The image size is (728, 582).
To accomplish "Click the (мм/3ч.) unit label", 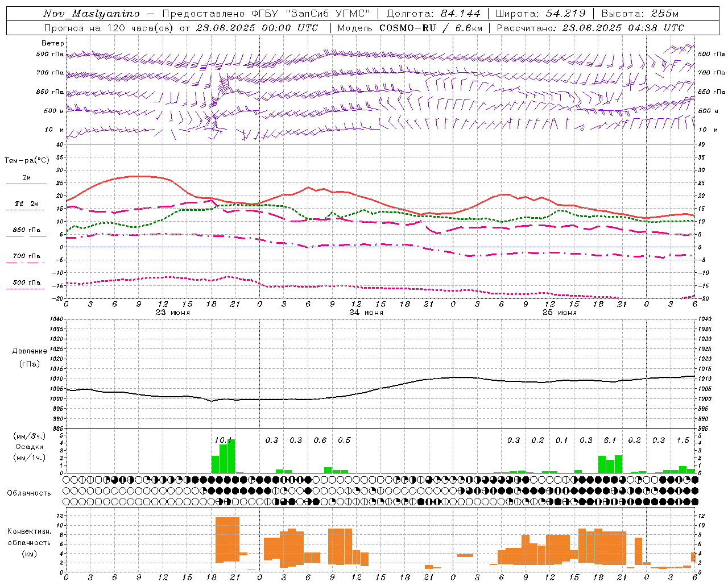I will [x=29, y=436].
